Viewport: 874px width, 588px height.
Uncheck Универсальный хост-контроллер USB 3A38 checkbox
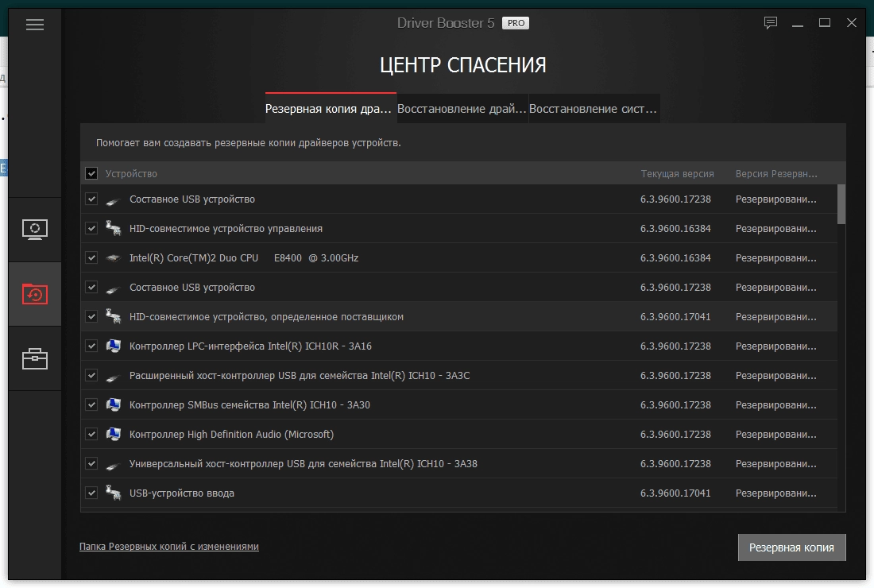pyautogui.click(x=91, y=464)
